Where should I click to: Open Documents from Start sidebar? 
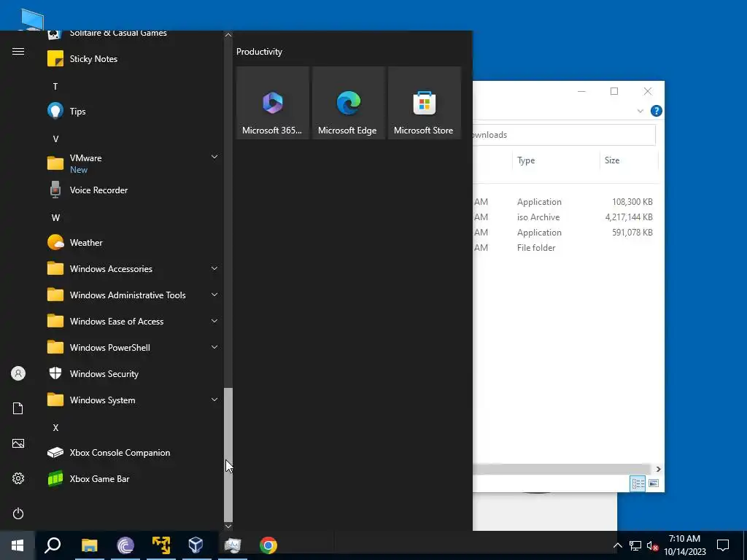click(x=18, y=408)
